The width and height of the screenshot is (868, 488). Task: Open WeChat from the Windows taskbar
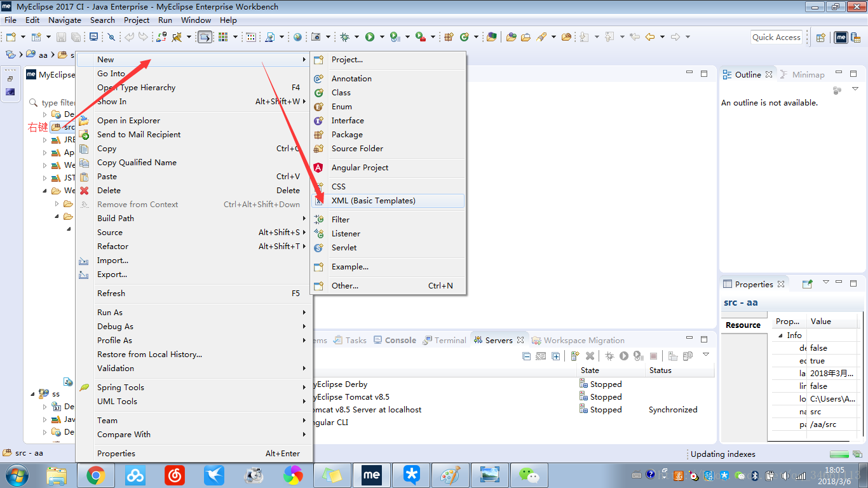(529, 475)
